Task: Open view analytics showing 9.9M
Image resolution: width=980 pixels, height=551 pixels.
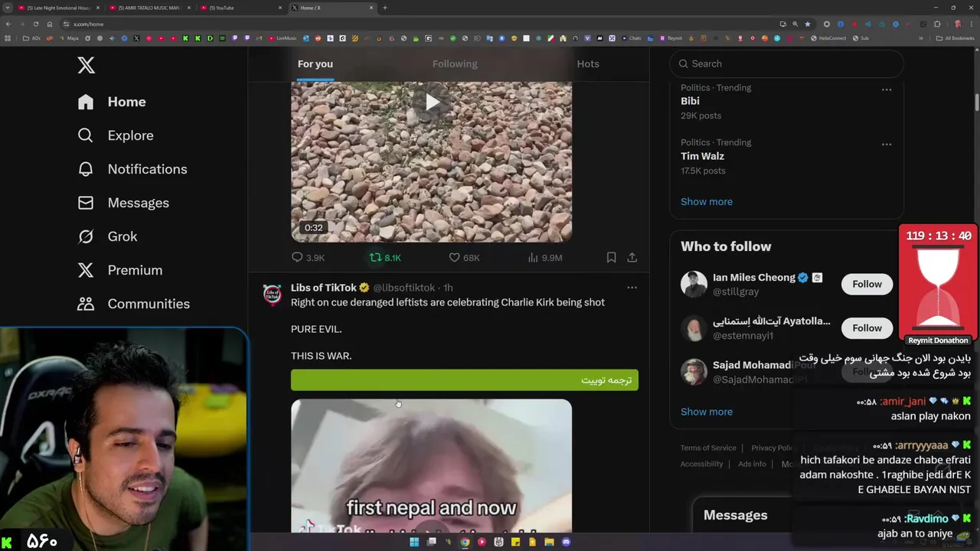Action: click(x=545, y=258)
